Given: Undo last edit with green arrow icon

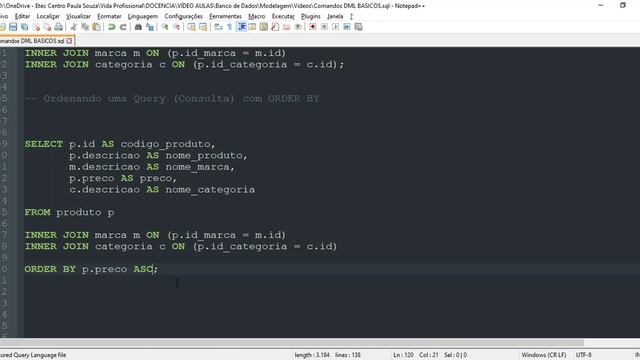Looking at the screenshot, I should [111, 27].
